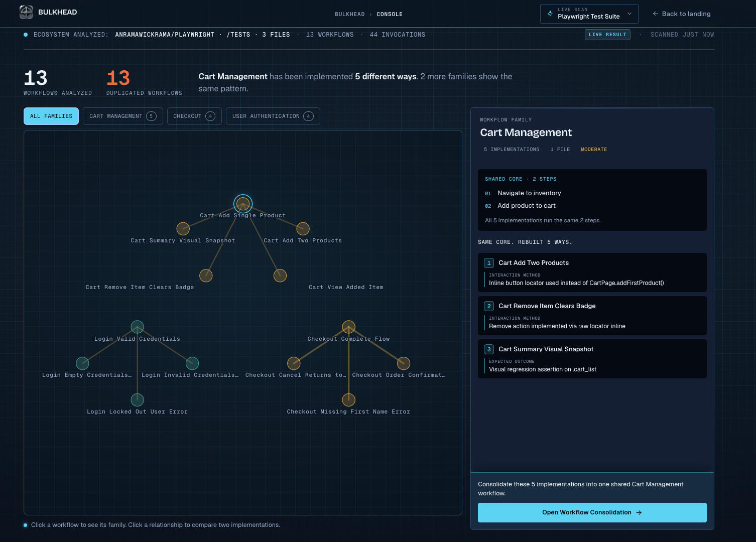Image resolution: width=756 pixels, height=542 pixels.
Task: Select the Login Valid Credentials node
Action: click(137, 327)
